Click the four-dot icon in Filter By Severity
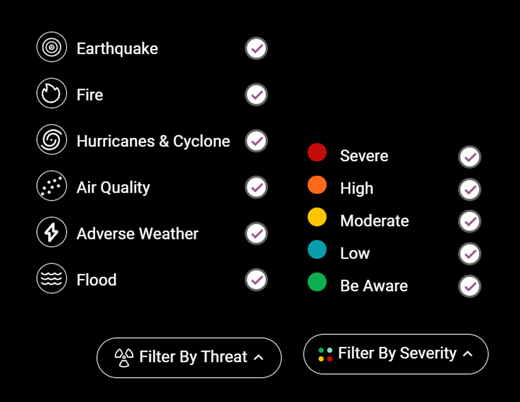Image resolution: width=520 pixels, height=402 pixels. coord(325,354)
